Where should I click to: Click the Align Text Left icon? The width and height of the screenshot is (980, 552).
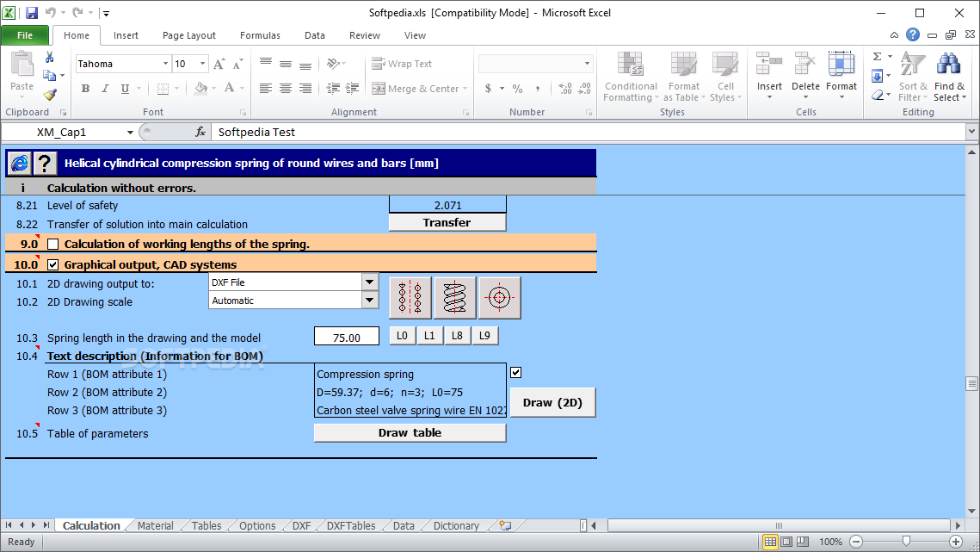click(x=266, y=88)
